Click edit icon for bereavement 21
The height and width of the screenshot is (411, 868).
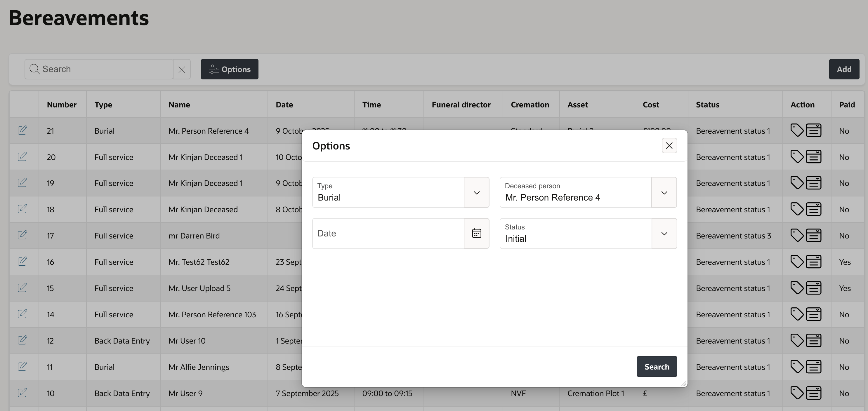click(22, 130)
